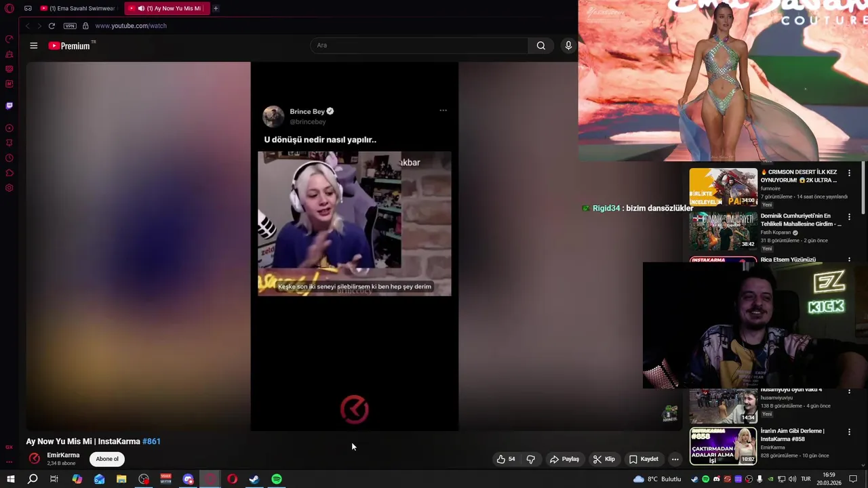Open volume control in system tray
Viewport: 868px width, 488px height.
[792, 479]
